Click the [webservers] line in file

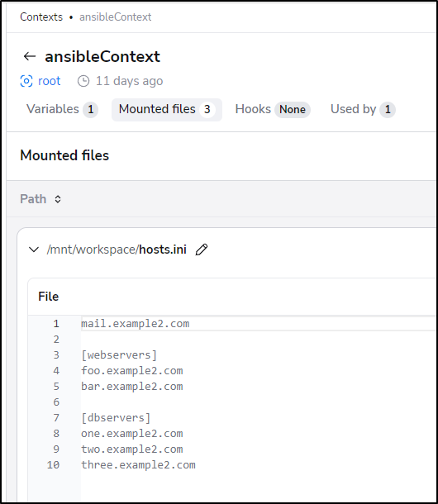coord(119,354)
